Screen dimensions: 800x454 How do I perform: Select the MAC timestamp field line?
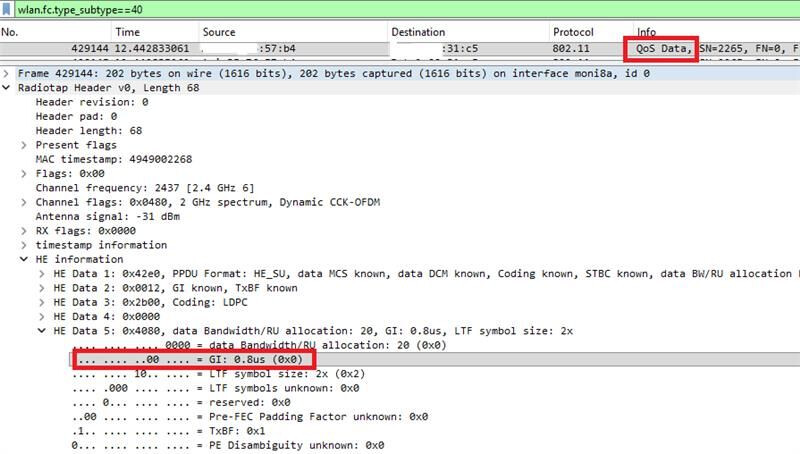(113, 159)
